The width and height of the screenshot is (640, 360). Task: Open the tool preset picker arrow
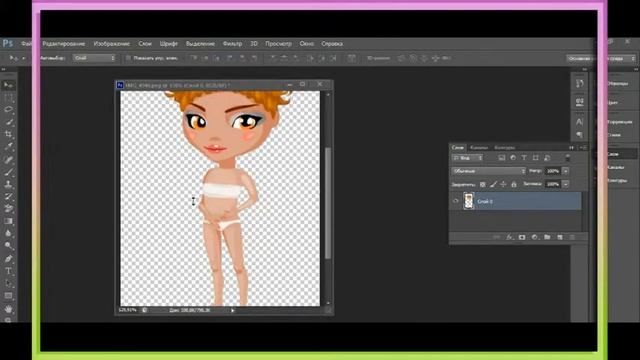[24, 58]
